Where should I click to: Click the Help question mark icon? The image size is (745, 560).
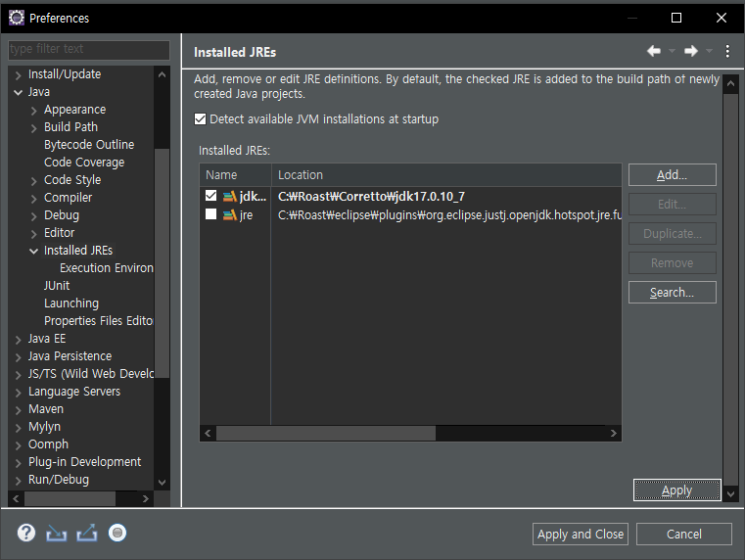tap(26, 533)
